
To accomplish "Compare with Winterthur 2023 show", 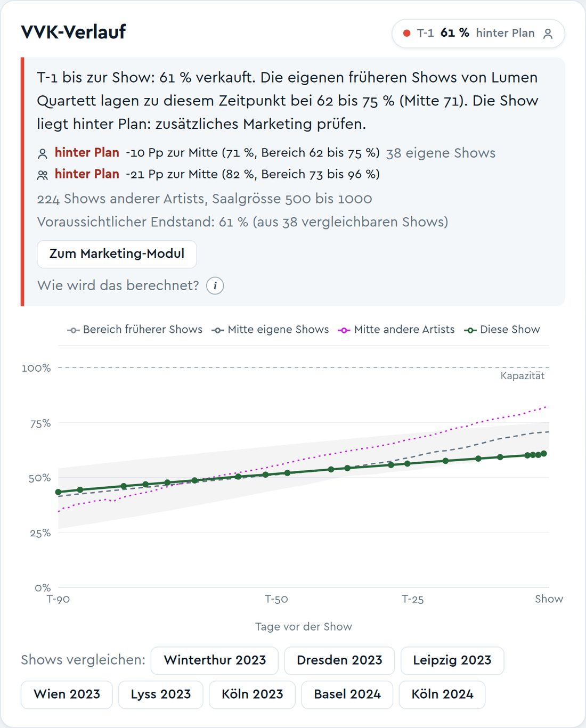I will coord(215,660).
